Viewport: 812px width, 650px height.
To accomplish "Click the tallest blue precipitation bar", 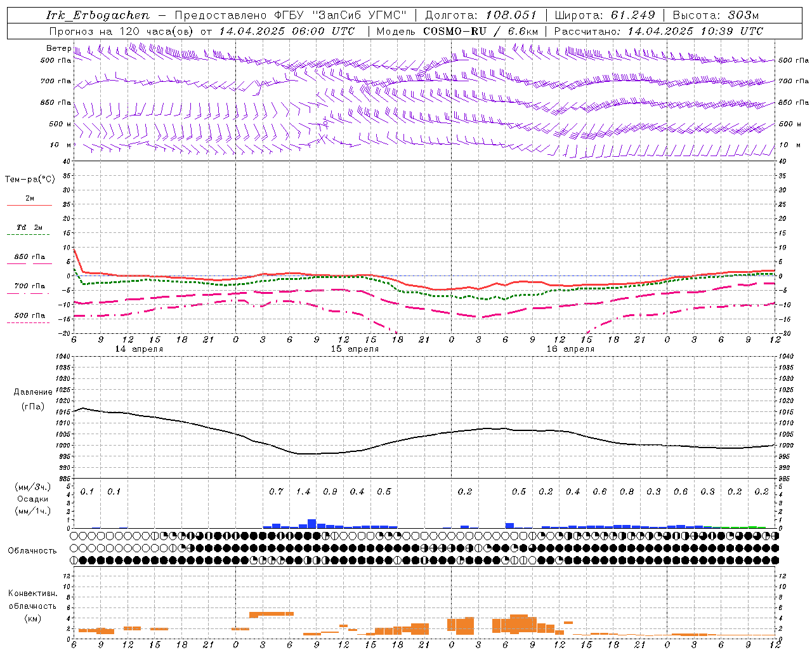I will point(311,524).
